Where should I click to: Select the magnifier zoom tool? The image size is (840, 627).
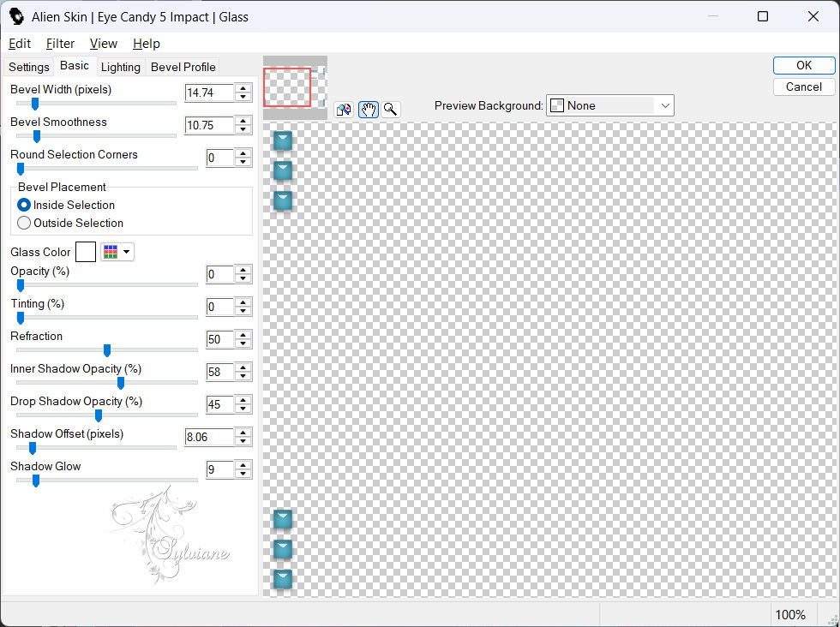[x=391, y=110]
